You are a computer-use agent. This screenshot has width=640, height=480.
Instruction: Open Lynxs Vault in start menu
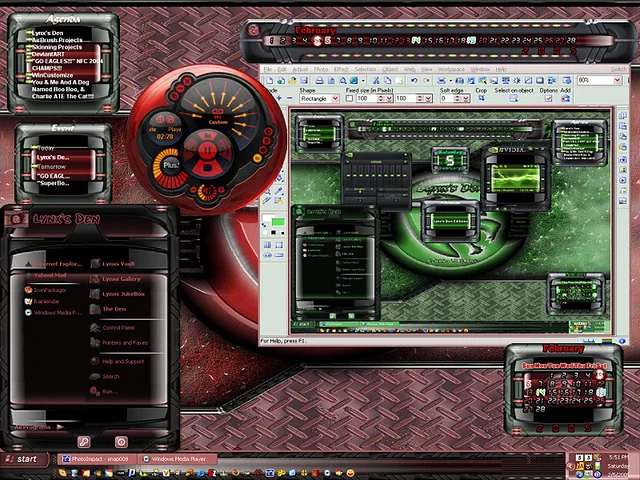113,264
